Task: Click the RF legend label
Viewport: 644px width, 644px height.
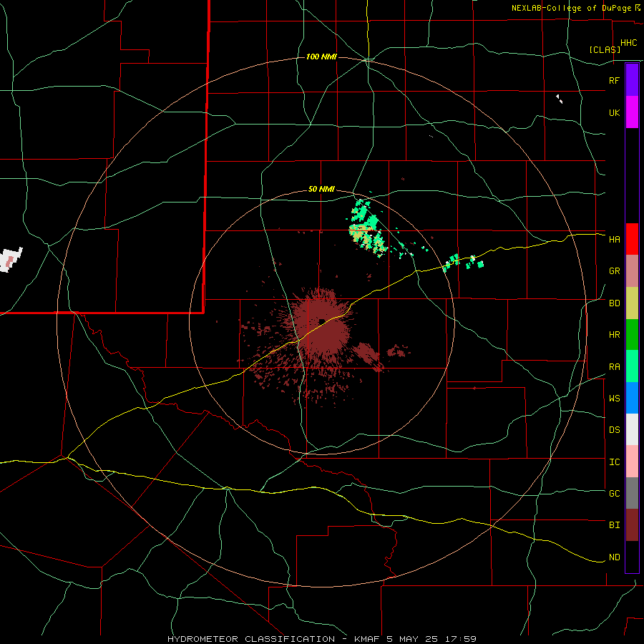Action: (x=615, y=80)
